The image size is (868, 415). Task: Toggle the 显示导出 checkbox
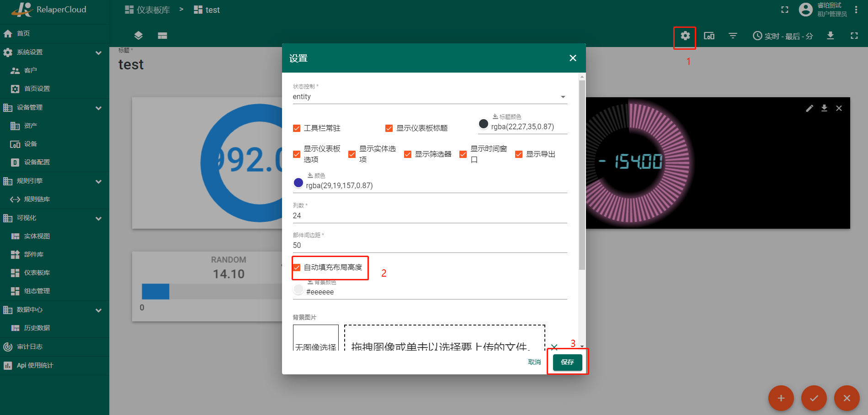[519, 154]
